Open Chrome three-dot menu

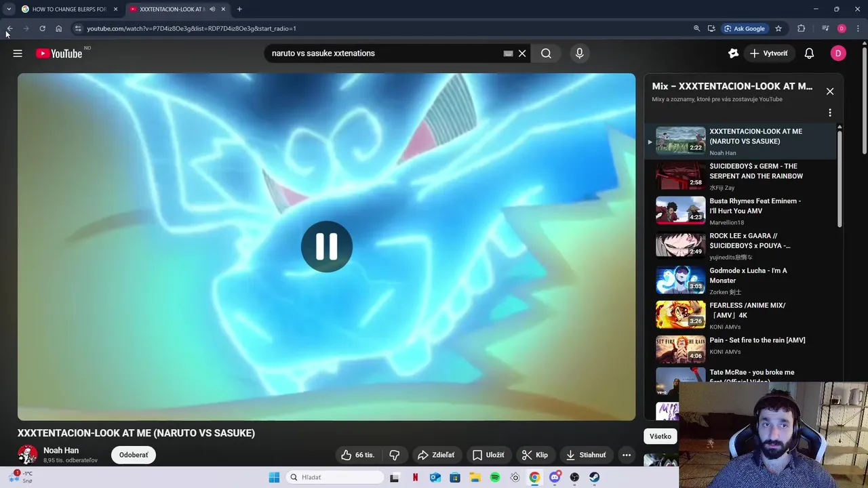click(859, 28)
